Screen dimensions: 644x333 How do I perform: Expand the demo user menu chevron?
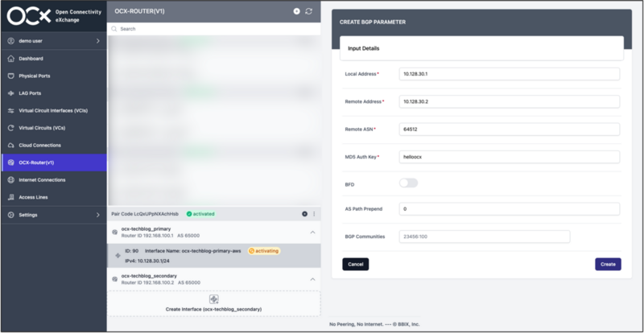(x=97, y=41)
